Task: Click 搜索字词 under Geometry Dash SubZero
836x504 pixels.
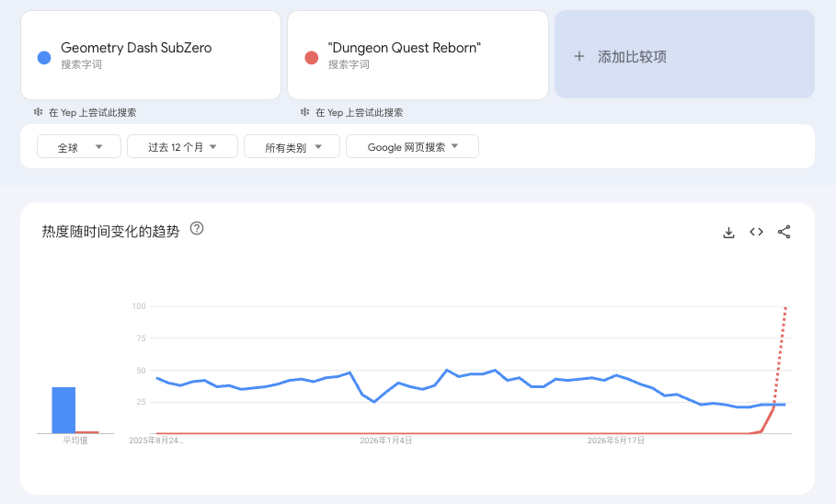Action: pyautogui.click(x=81, y=64)
